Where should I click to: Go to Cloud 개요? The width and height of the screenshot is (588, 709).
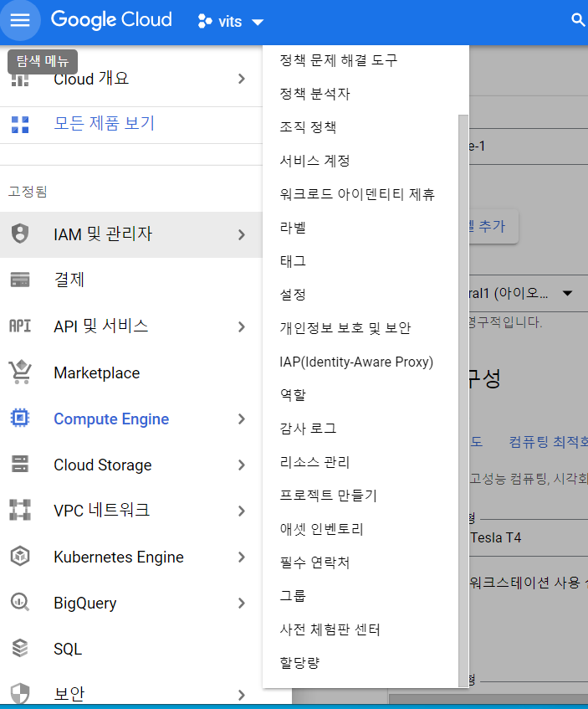click(91, 80)
